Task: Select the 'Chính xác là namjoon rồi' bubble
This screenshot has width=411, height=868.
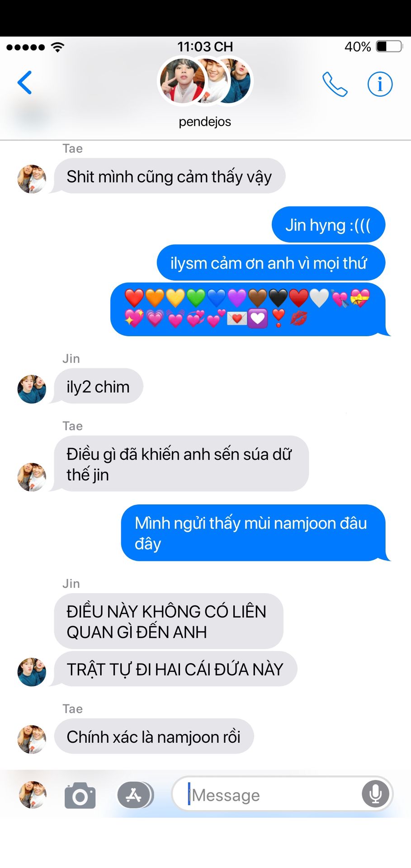Action: [154, 736]
